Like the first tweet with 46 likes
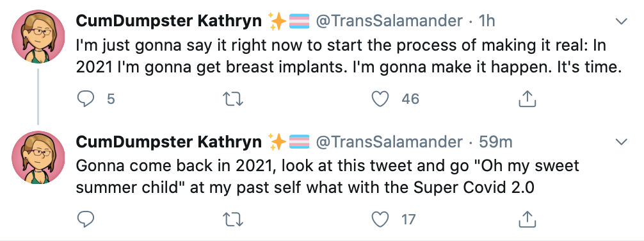Viewport: 644px width, 241px height. [380, 99]
